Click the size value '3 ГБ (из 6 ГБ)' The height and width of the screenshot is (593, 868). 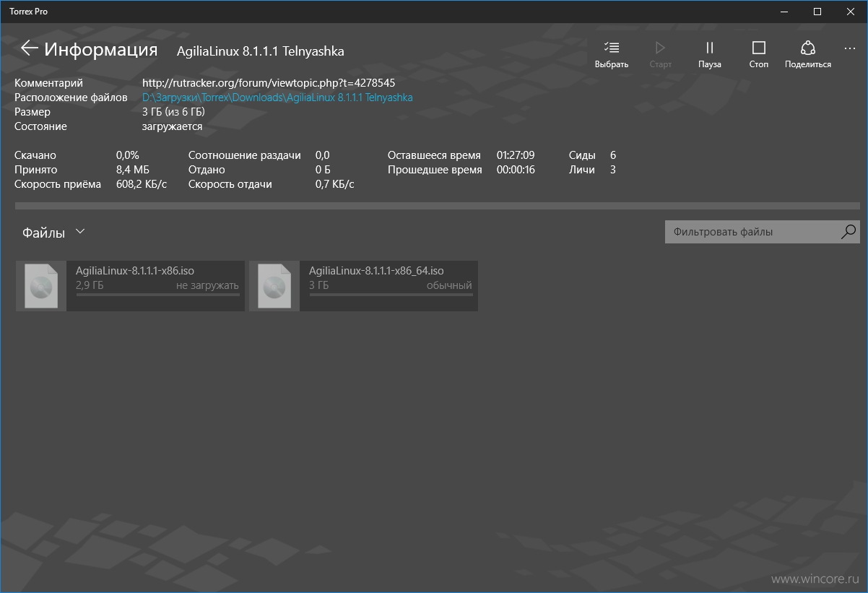(173, 112)
